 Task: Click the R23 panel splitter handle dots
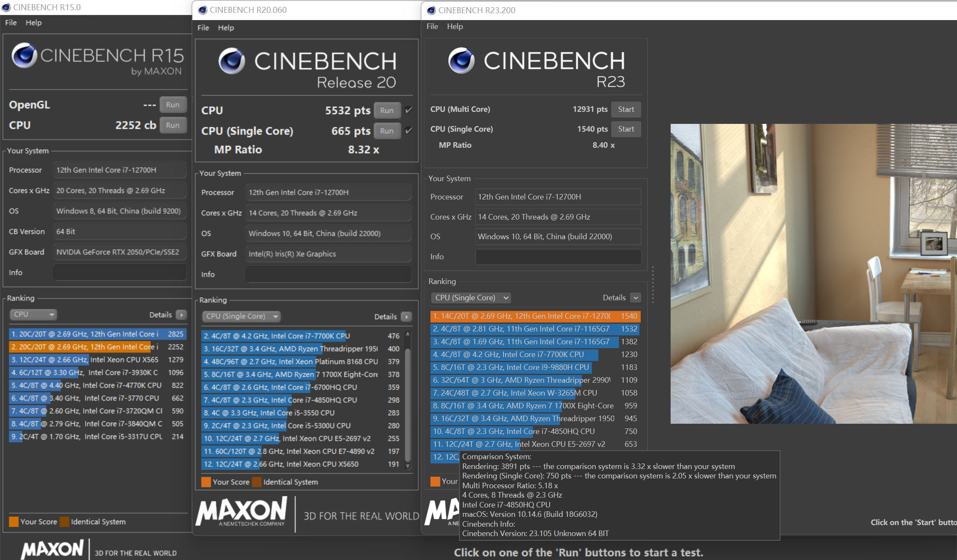click(x=653, y=285)
